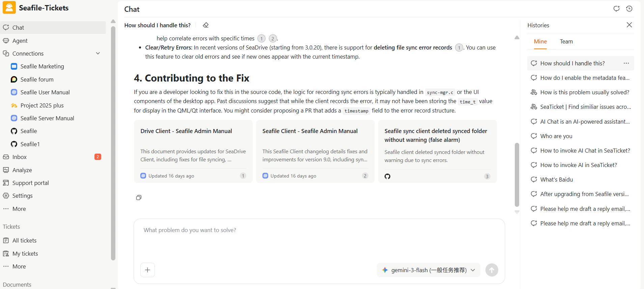This screenshot has width=644, height=289.
Task: Click reference count 2 on Seafile Client card
Action: (365, 176)
